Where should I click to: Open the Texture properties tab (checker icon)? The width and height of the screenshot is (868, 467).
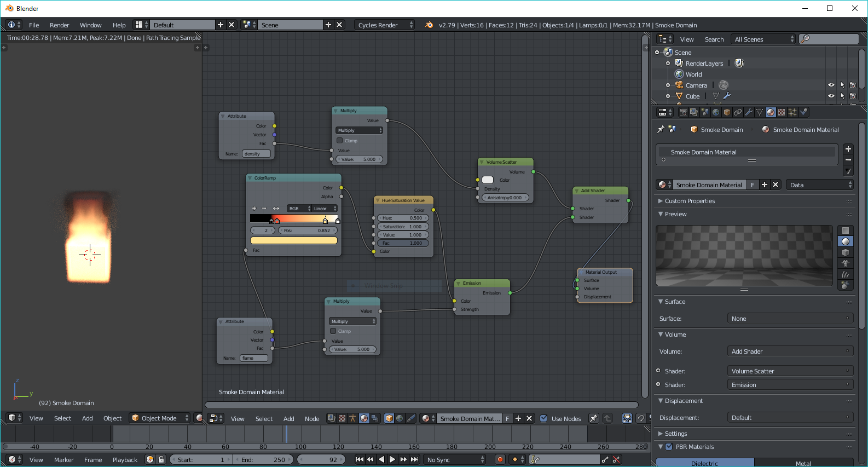click(782, 112)
